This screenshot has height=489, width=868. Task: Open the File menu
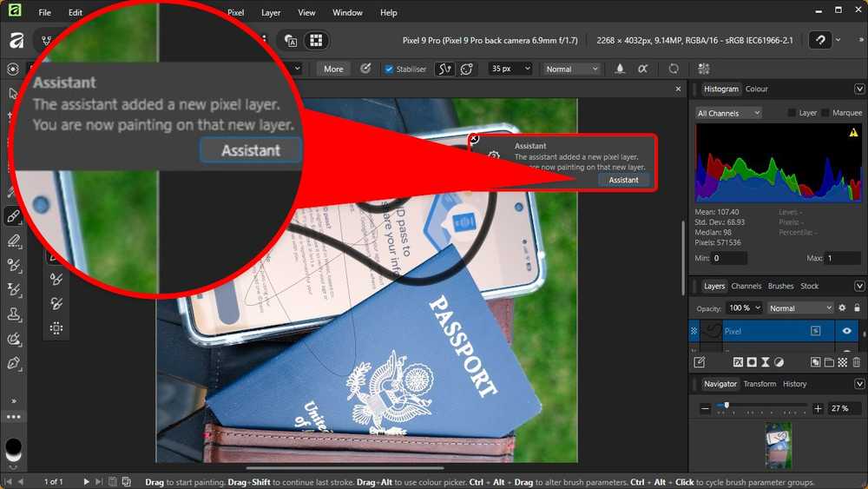click(x=45, y=12)
